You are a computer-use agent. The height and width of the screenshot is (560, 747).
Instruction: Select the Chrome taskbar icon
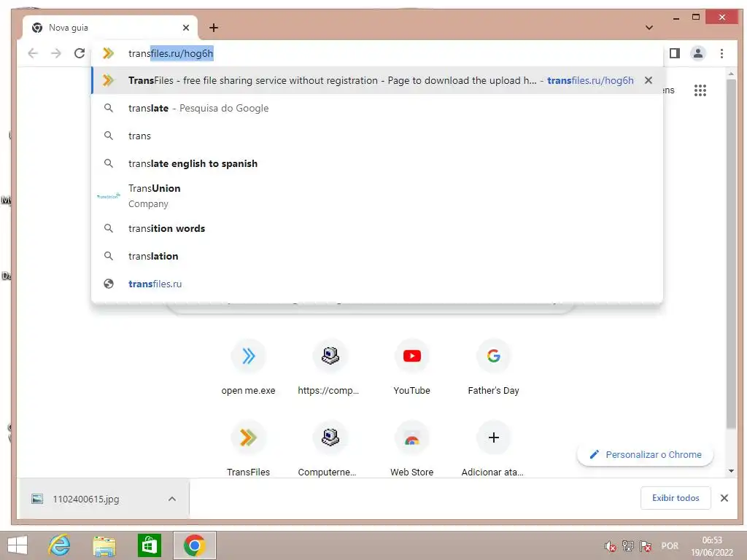(194, 545)
